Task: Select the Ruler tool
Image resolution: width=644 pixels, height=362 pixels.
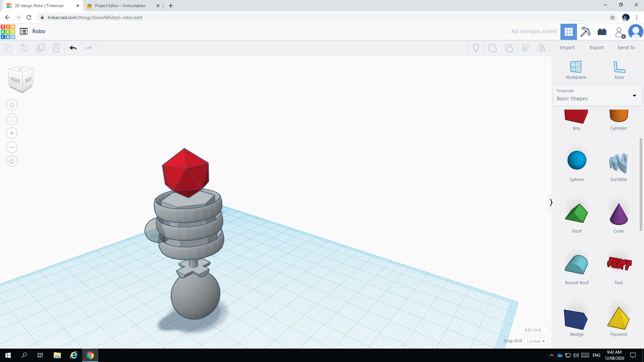Action: (x=620, y=70)
